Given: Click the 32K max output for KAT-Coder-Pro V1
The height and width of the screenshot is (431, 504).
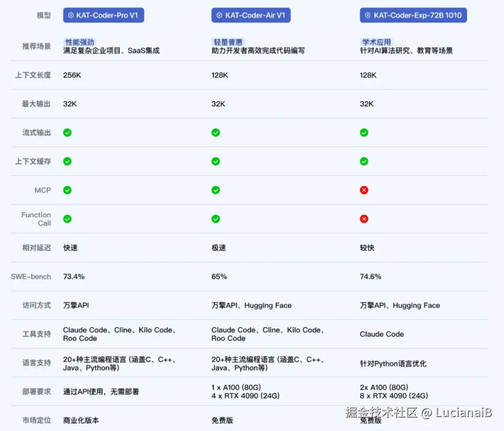Looking at the screenshot, I should (70, 104).
